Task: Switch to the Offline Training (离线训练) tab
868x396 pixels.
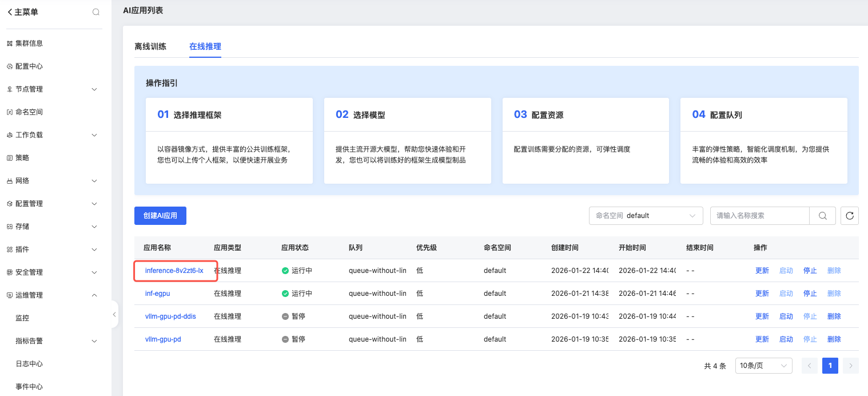Action: [x=150, y=46]
